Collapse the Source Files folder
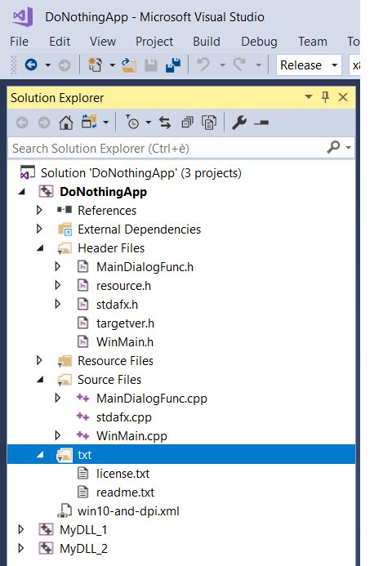Screen dimensions: 392x566 40,380
